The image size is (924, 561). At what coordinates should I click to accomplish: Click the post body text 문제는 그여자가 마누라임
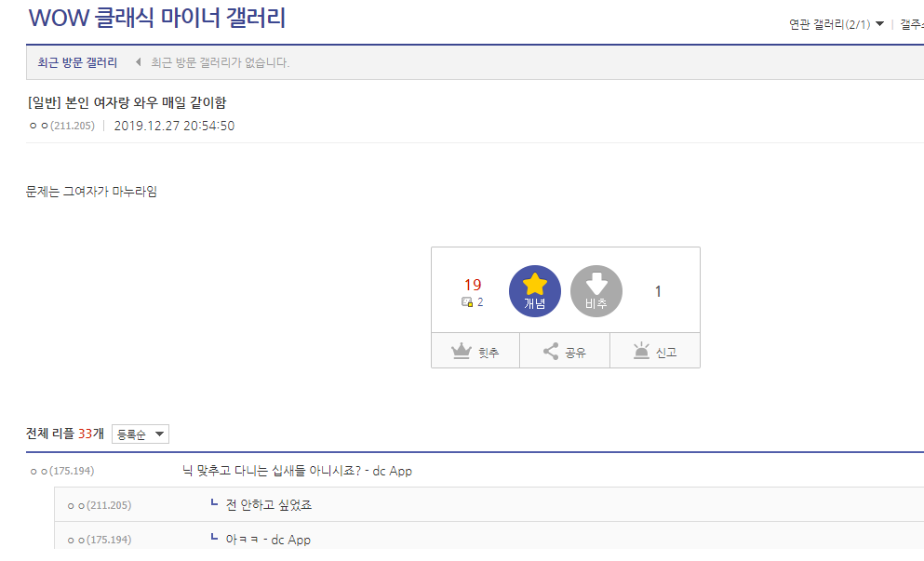click(x=91, y=192)
